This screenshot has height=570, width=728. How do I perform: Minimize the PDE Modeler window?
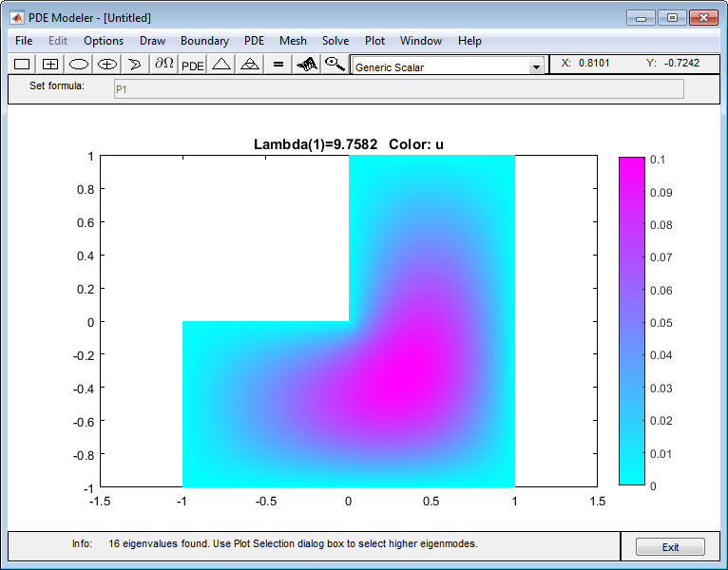point(642,18)
